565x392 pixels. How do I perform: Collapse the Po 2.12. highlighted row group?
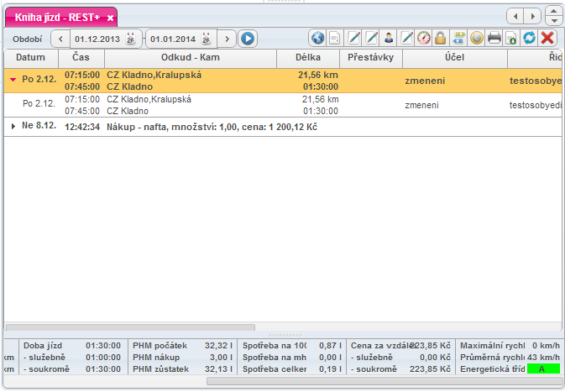(13, 80)
